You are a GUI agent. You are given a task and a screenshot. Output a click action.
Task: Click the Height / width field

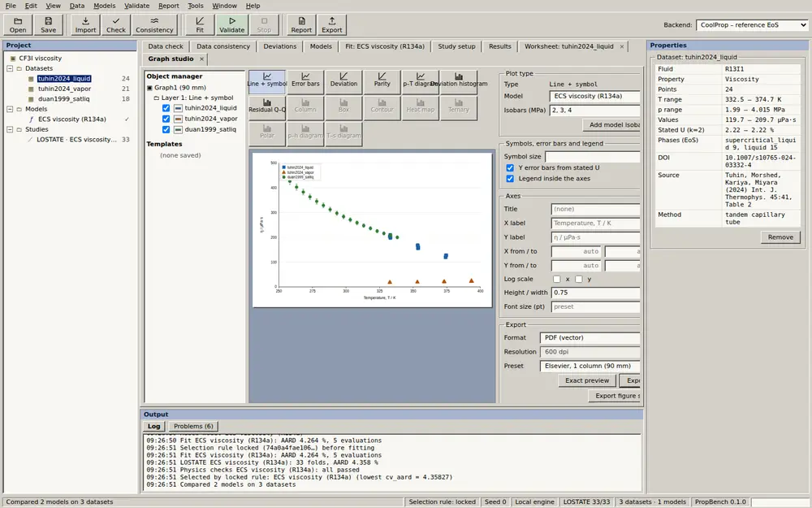[x=595, y=293]
